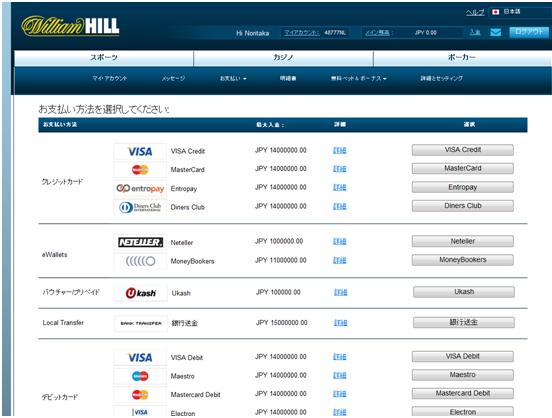Click the MasterCard logo in credit cards
Viewport: 552px width, 418px height.
click(x=140, y=170)
